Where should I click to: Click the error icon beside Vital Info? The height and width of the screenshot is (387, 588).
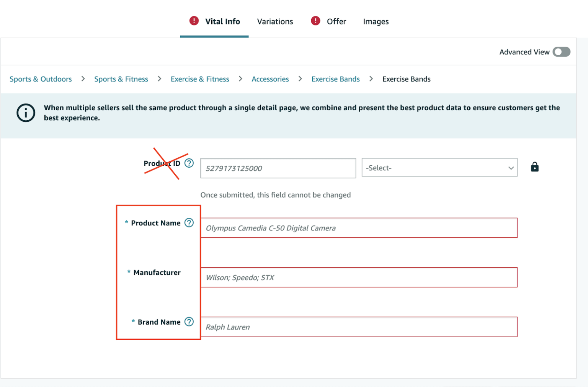pyautogui.click(x=194, y=21)
